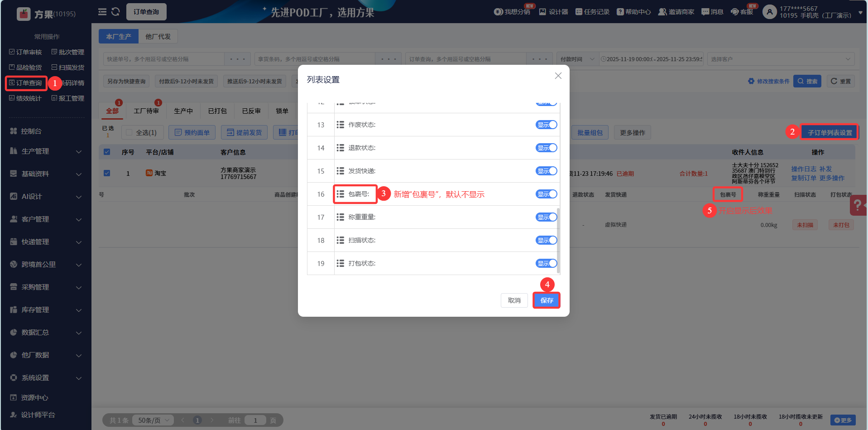The image size is (868, 430).
Task: Open the 50条/页 page size dropdown
Action: point(153,420)
